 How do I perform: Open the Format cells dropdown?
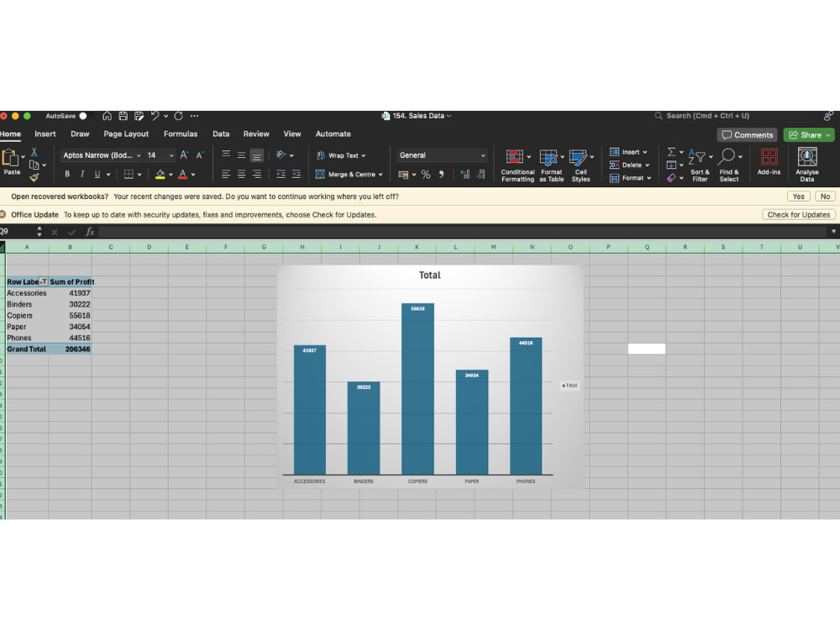631,178
